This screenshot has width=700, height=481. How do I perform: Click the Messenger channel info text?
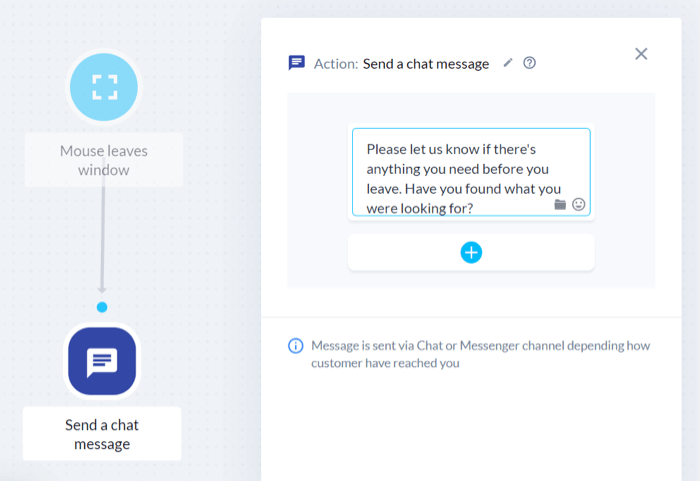tap(480, 354)
